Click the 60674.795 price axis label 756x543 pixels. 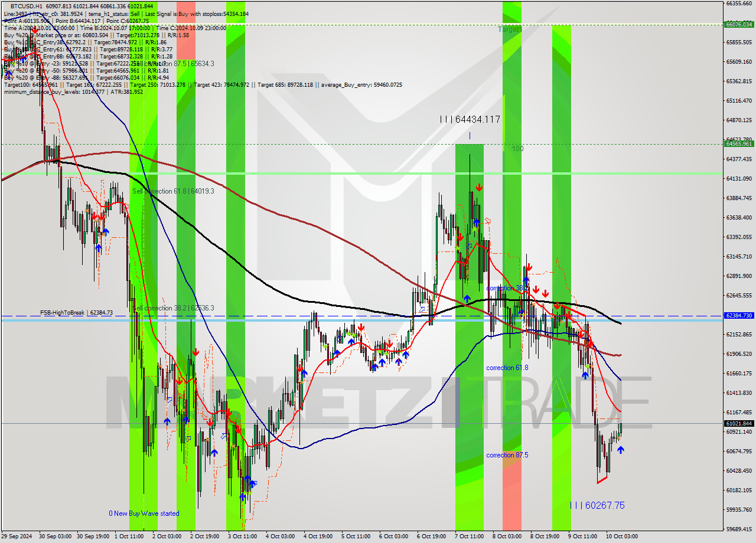(739, 452)
